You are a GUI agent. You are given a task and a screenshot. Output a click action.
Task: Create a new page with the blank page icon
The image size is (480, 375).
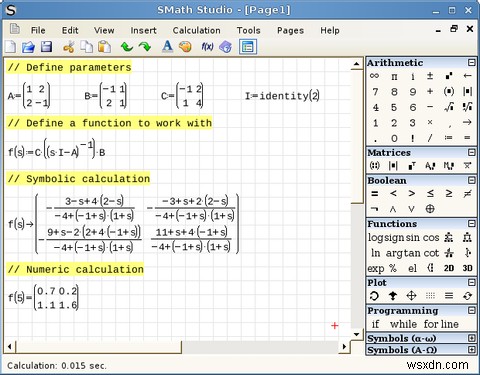coord(10,47)
